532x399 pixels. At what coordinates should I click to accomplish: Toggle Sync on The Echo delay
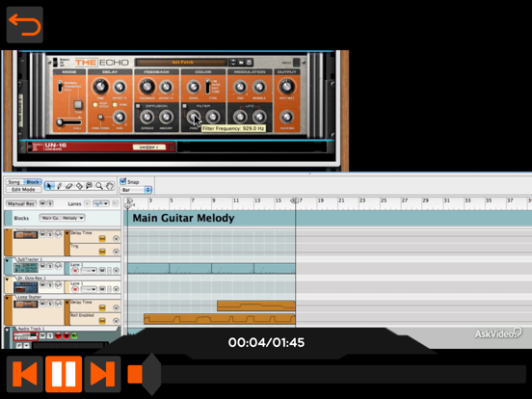point(115,105)
